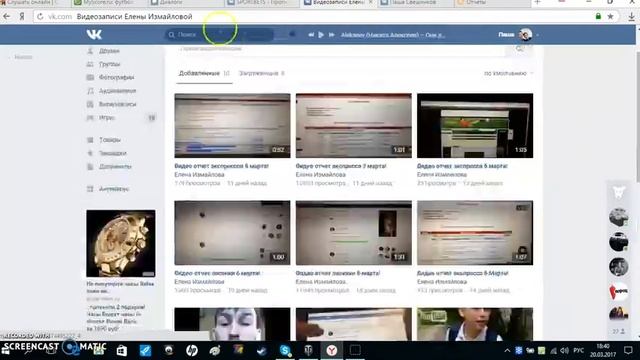Open Игры in the left sidebar
Image resolution: width=640 pixels, height=360 pixels.
pyautogui.click(x=107, y=118)
